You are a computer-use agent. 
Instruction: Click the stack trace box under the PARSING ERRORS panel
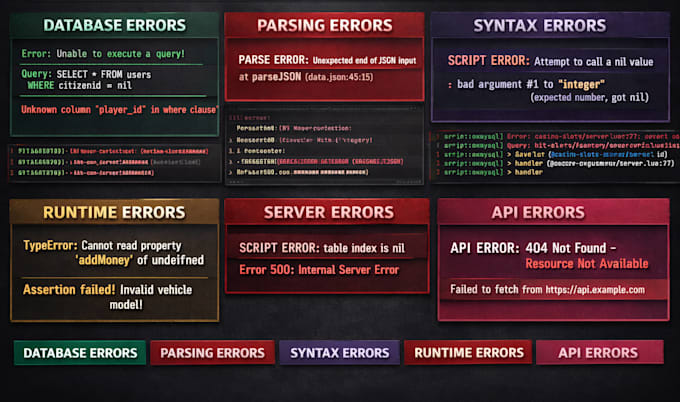(x=324, y=146)
